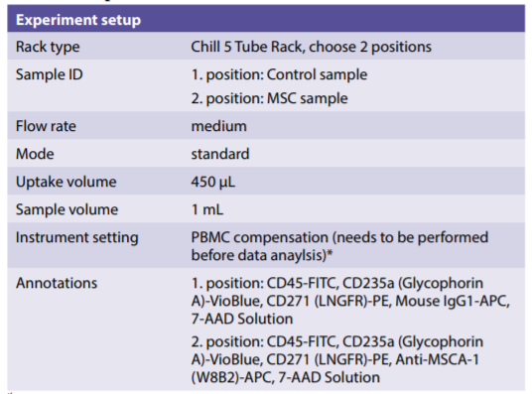
Task: Click the Mouse IgG1-APC annotation text
Action: [x=451, y=301]
